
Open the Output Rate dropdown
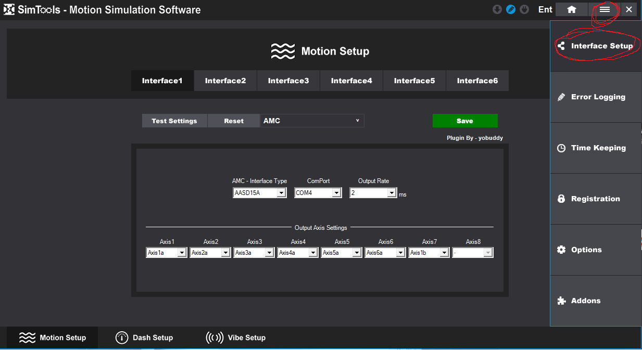click(x=373, y=193)
